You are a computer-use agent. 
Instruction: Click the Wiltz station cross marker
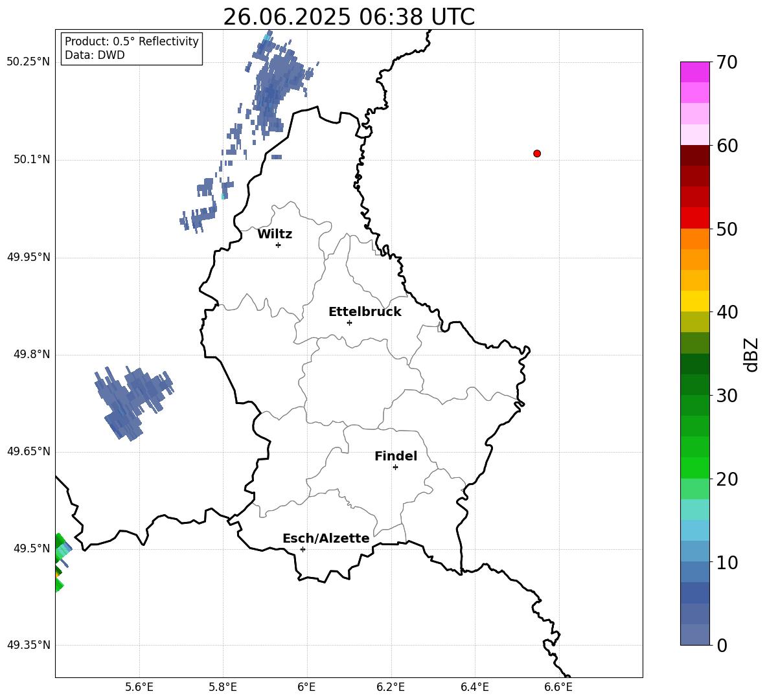point(279,245)
